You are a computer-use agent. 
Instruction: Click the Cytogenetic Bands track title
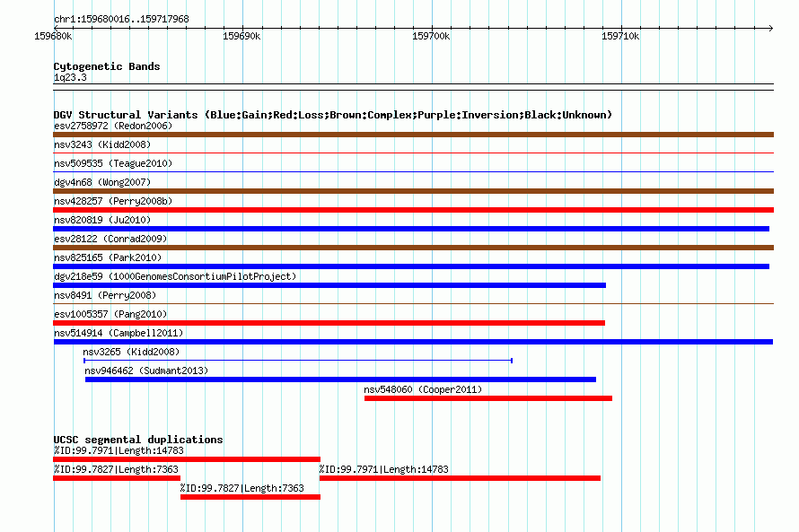(x=107, y=66)
